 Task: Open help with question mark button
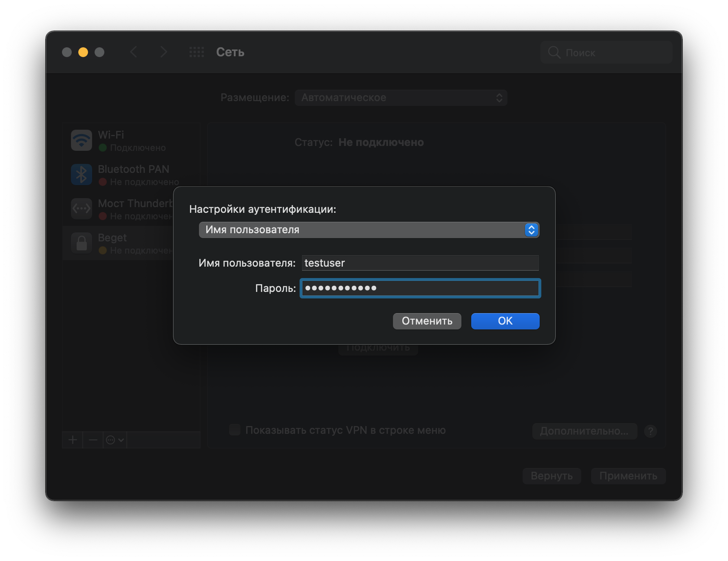(x=651, y=431)
